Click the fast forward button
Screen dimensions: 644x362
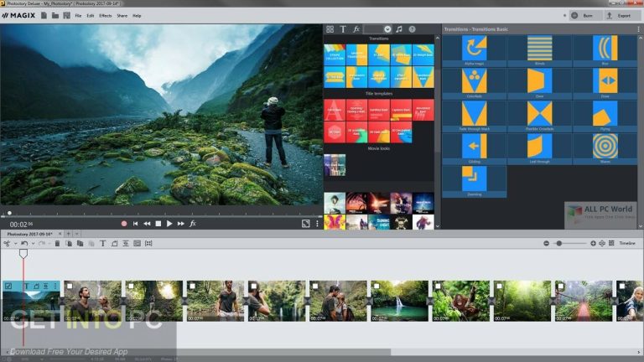coord(181,224)
